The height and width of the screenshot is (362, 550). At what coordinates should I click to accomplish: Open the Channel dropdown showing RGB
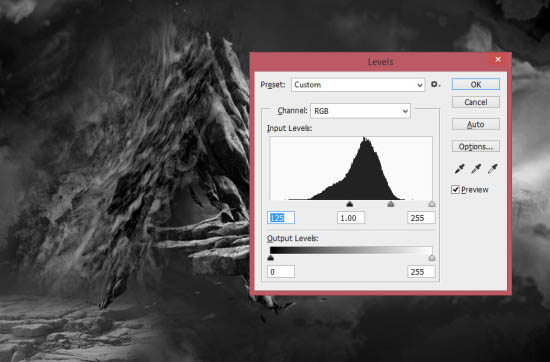coord(360,111)
